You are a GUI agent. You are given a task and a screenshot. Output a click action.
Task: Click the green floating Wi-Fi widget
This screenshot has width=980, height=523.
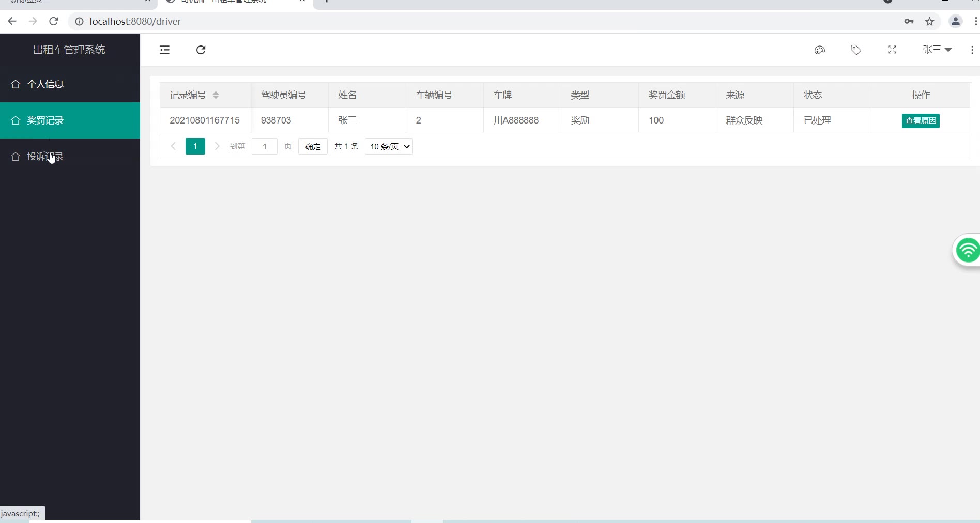pos(967,251)
